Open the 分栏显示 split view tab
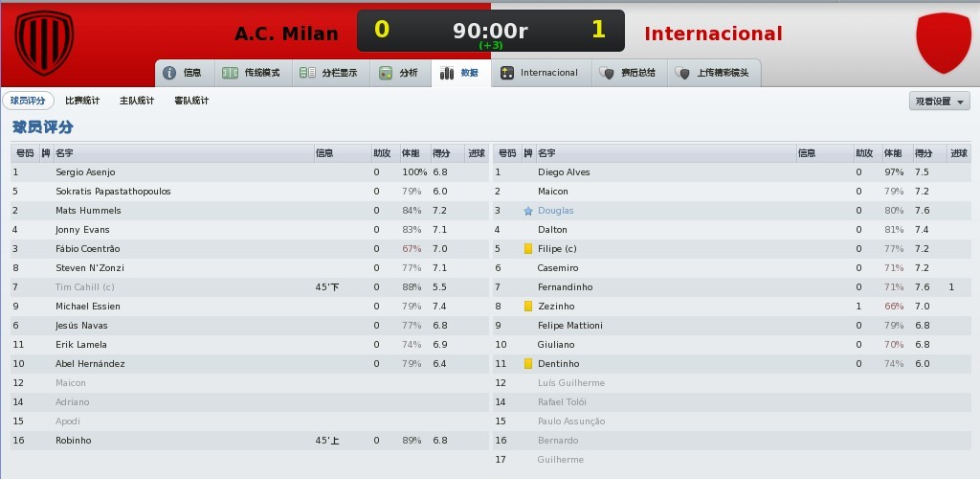Viewport: 980px width, 479px height. click(330, 73)
